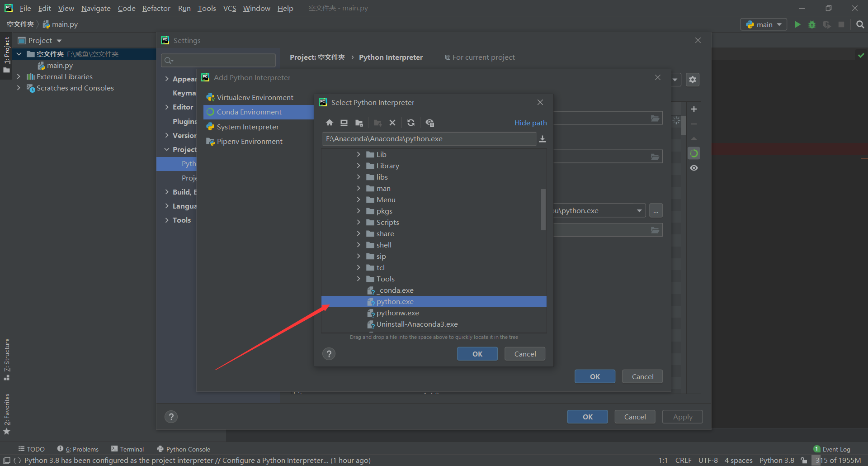Click OK in the Settings dialog
Image resolution: width=868 pixels, height=466 pixels.
(588, 417)
